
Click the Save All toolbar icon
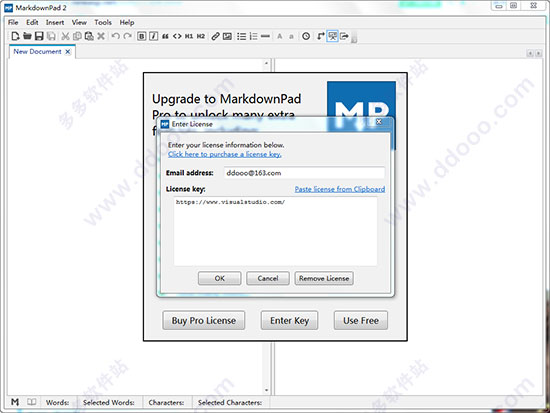51,36
